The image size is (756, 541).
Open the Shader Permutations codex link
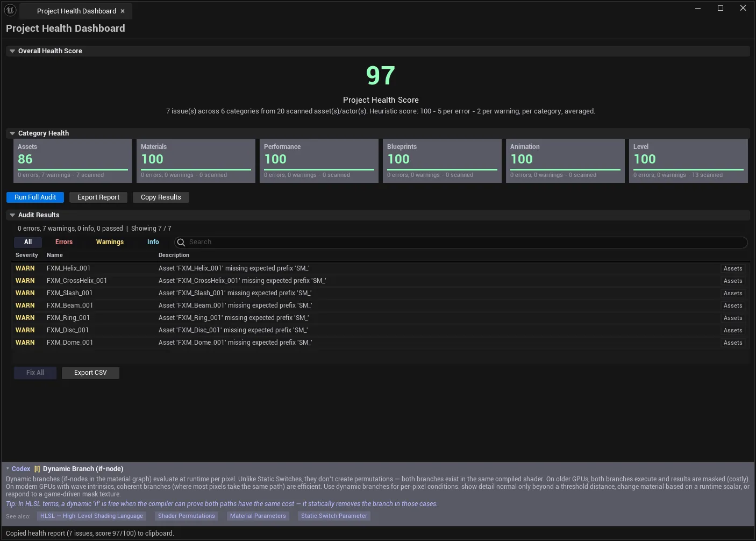pyautogui.click(x=187, y=516)
